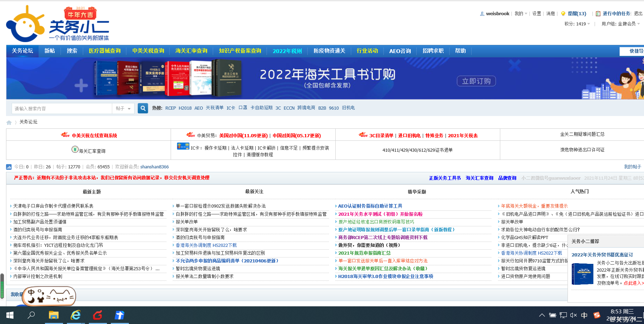Click the yuan icon beside 海关汇率查询
Viewport: 644px width, 324px height.
[x=75, y=149]
